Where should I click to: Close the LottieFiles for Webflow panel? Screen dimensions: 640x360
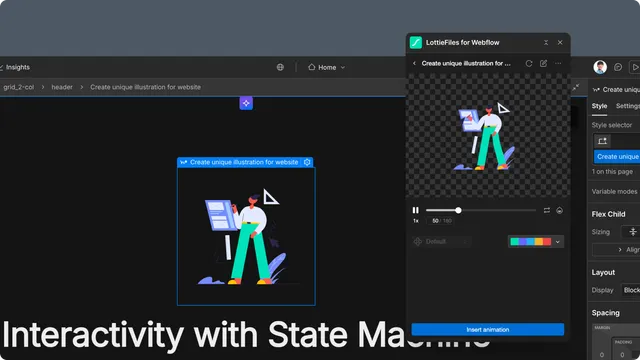click(x=560, y=42)
